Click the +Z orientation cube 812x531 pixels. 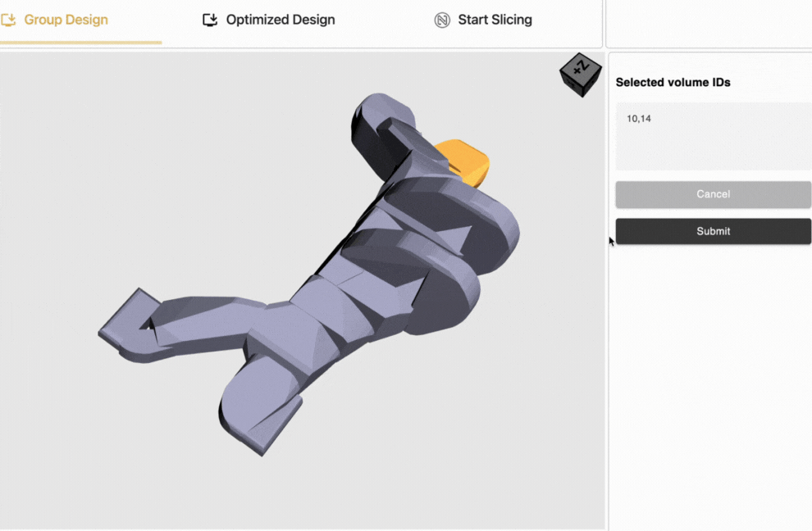click(580, 75)
